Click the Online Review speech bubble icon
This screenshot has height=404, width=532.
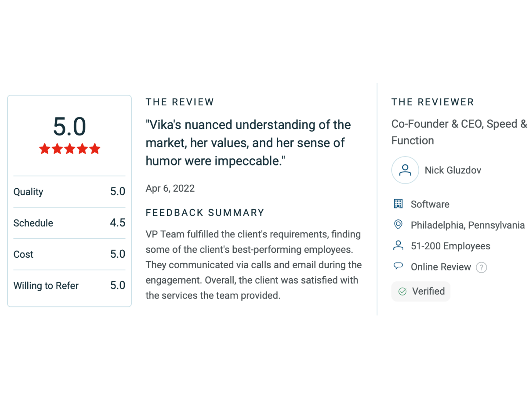click(398, 266)
